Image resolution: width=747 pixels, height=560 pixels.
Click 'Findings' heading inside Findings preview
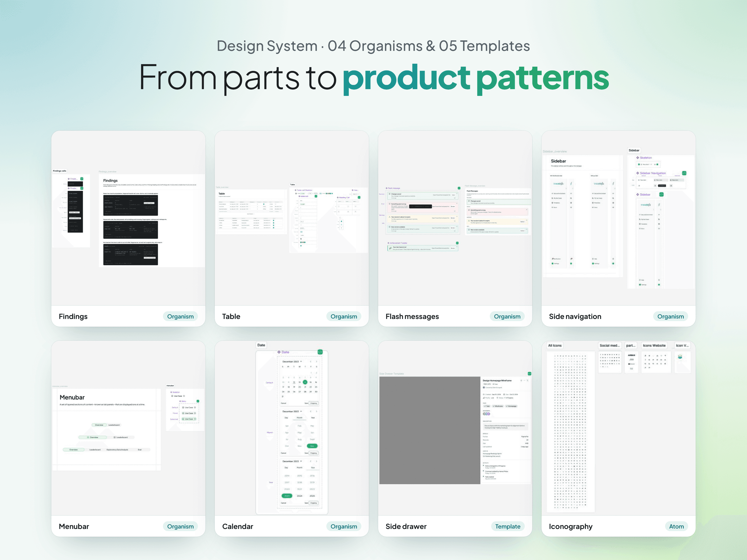point(110,181)
